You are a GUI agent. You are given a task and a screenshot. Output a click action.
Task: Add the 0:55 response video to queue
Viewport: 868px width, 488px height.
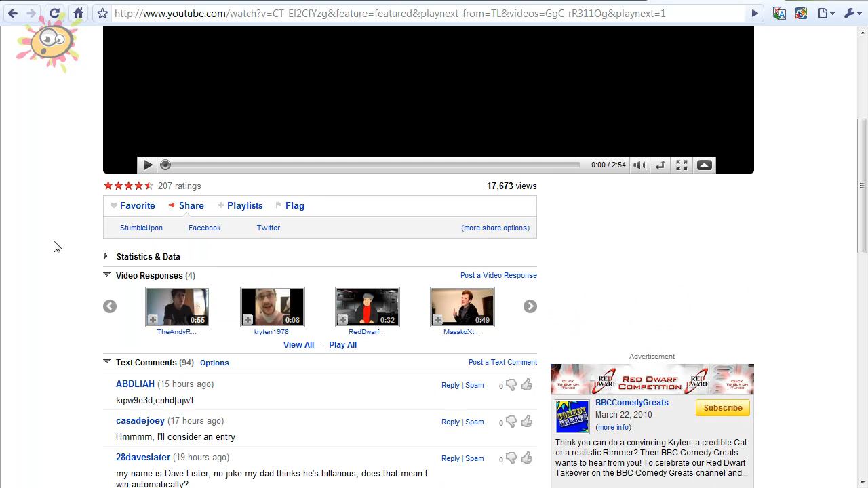[x=153, y=319]
